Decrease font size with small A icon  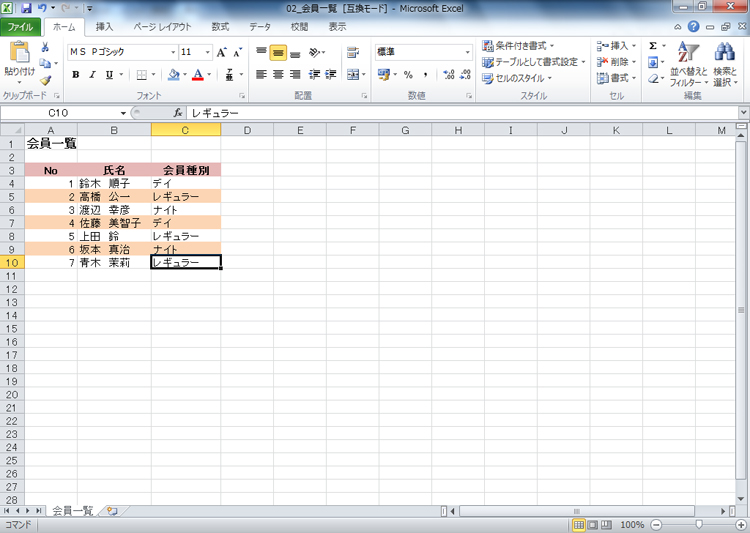point(237,52)
